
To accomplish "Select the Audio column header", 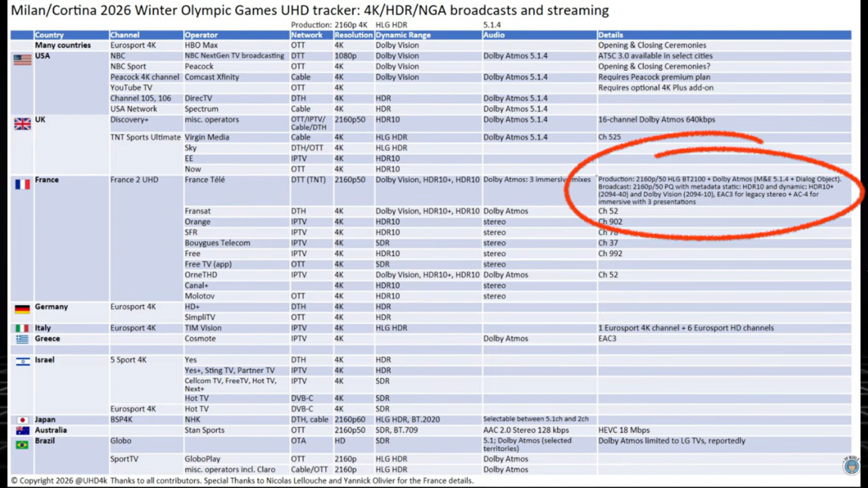I will (x=494, y=35).
